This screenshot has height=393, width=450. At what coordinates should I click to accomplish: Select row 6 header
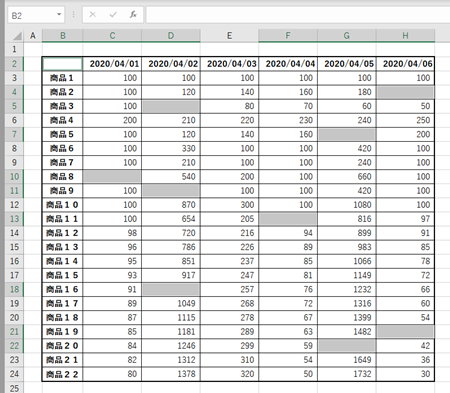click(x=14, y=120)
